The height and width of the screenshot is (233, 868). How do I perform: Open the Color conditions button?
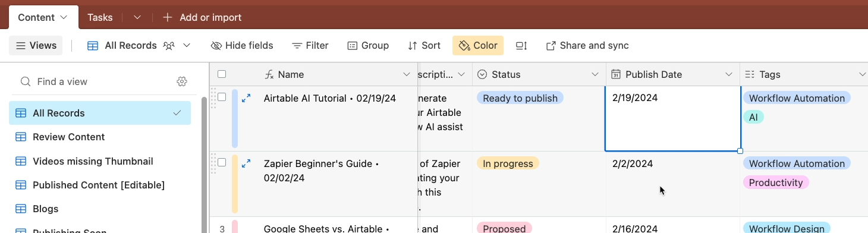point(478,46)
